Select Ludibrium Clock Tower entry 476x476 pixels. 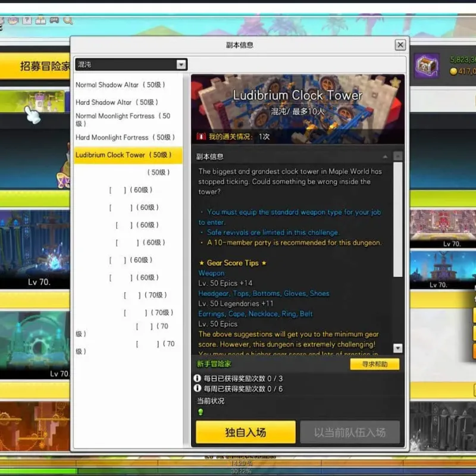tap(128, 155)
